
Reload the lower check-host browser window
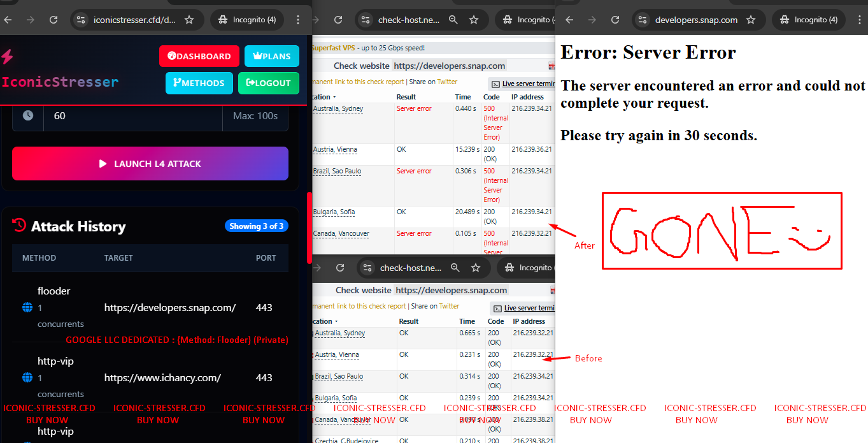pos(340,268)
